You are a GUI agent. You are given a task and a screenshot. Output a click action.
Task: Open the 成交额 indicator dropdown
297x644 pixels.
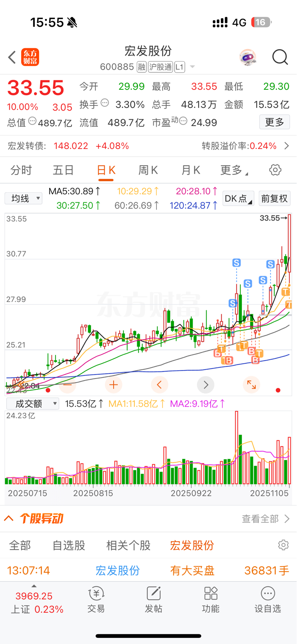point(32,404)
